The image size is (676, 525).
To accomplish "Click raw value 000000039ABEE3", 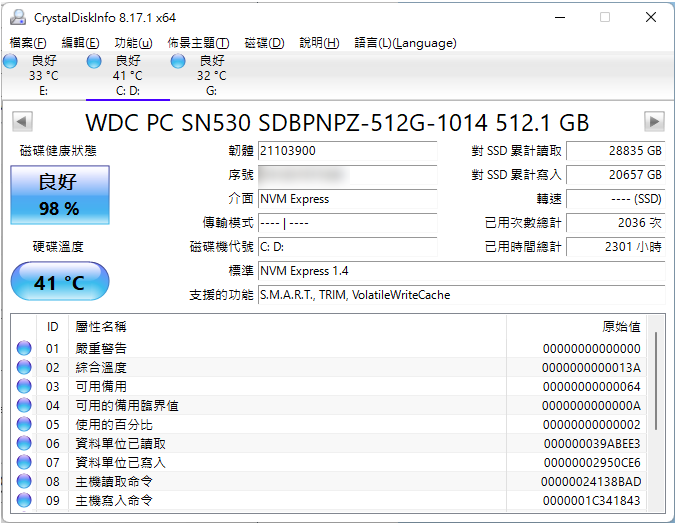I will [592, 444].
